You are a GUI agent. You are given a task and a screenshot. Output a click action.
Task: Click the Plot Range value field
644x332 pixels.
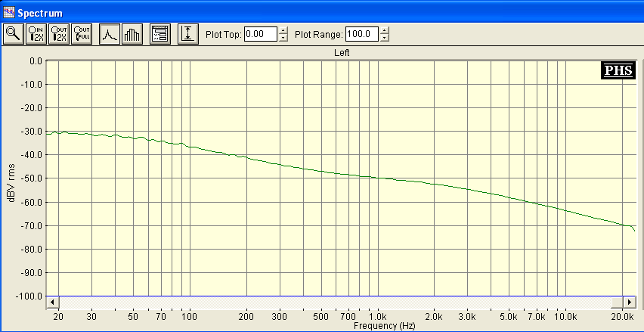pos(362,34)
